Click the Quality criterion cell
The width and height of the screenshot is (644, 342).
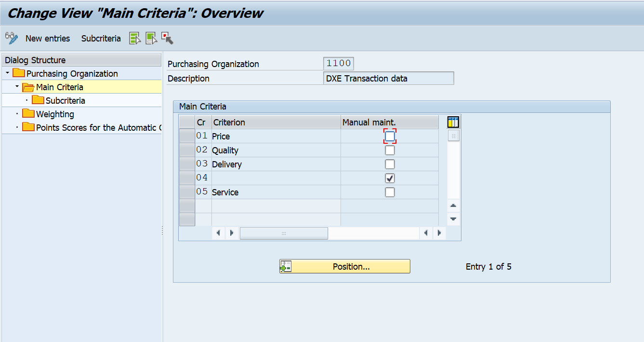[x=276, y=150]
